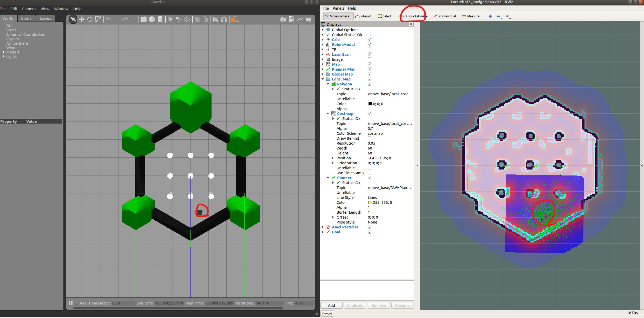Expand the Models tree in World
The width and height of the screenshot is (644, 318).
click(4, 52)
